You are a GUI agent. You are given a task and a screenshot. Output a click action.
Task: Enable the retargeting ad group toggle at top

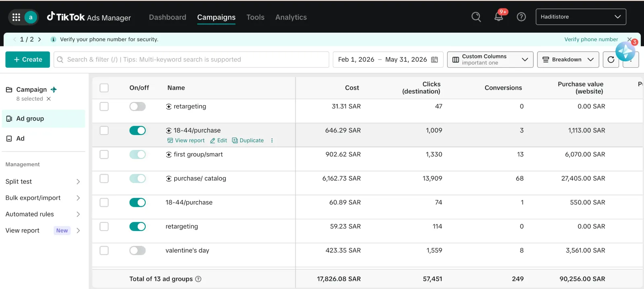pyautogui.click(x=137, y=106)
